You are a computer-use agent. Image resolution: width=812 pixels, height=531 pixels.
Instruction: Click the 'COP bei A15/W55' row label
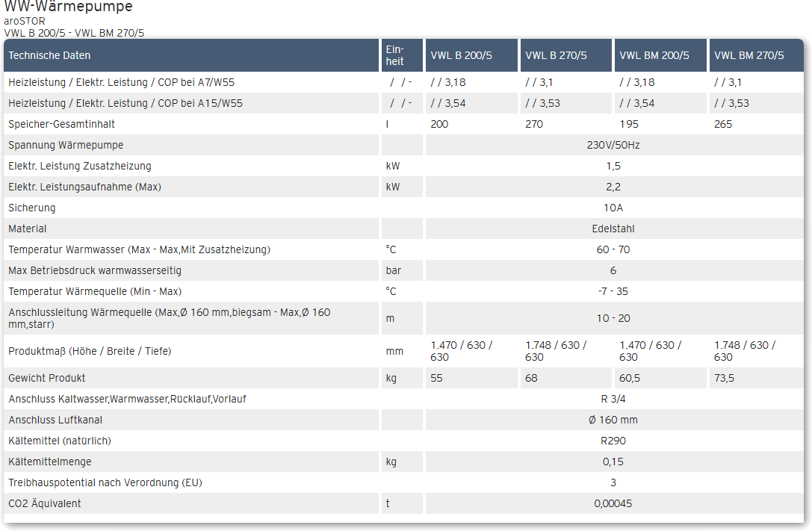[125, 104]
